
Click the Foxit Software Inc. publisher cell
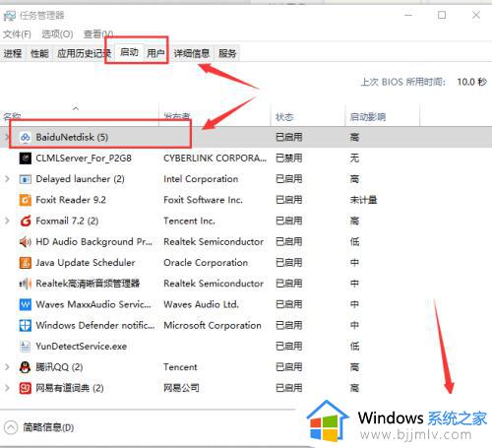click(203, 200)
